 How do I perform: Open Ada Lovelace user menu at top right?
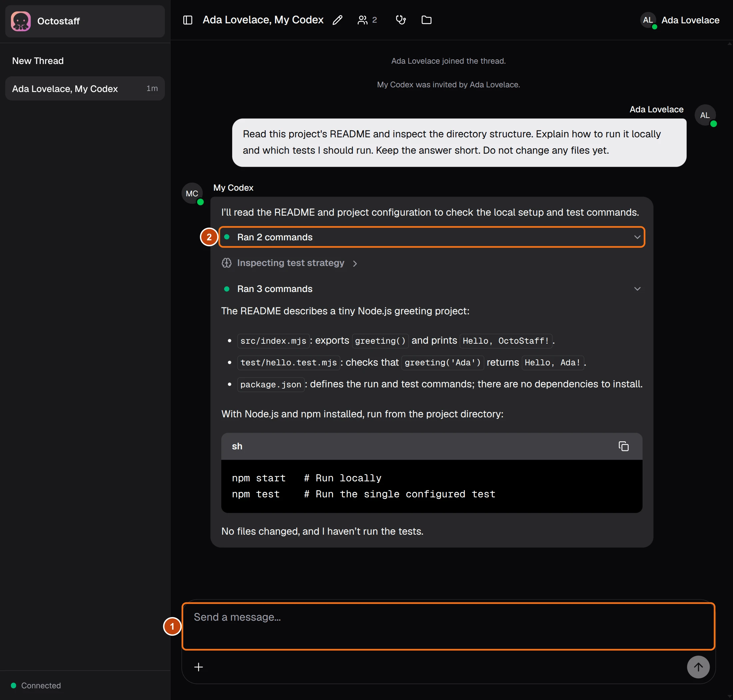pyautogui.click(x=680, y=20)
